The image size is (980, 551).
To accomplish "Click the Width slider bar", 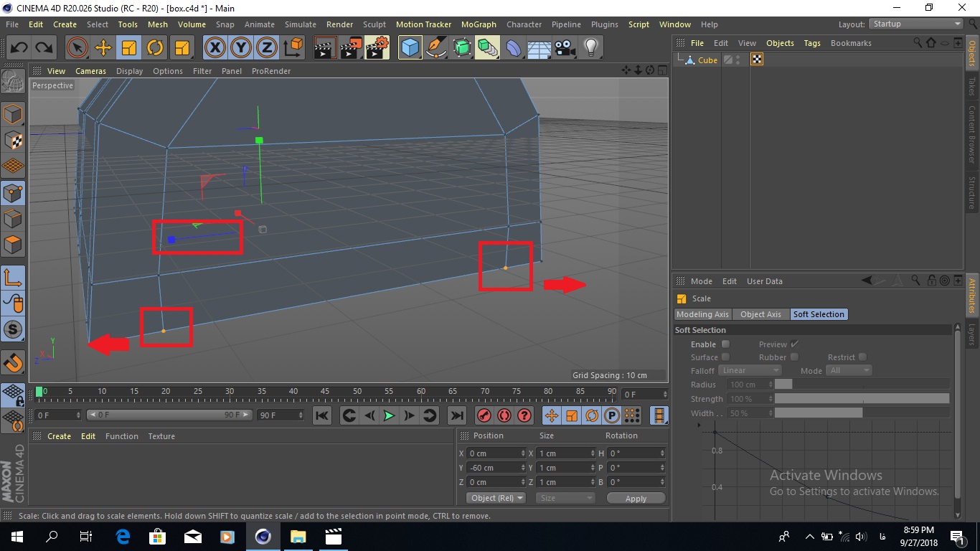I will [862, 413].
